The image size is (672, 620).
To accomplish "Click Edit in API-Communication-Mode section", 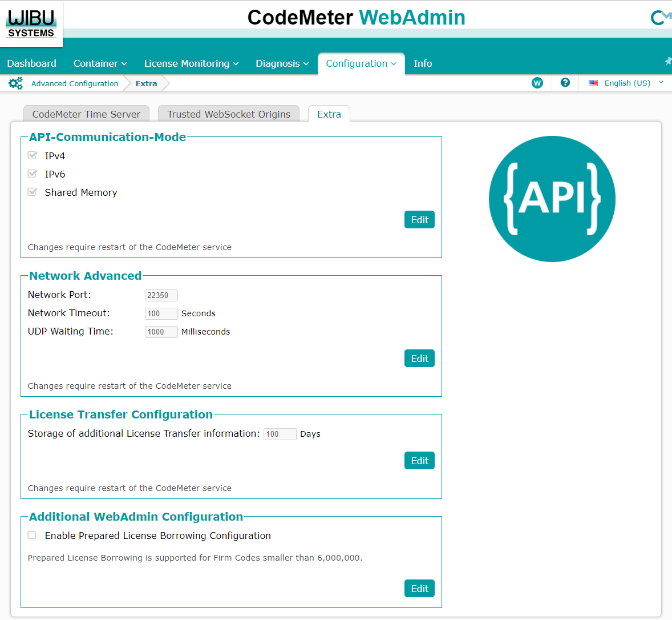I will pos(419,220).
